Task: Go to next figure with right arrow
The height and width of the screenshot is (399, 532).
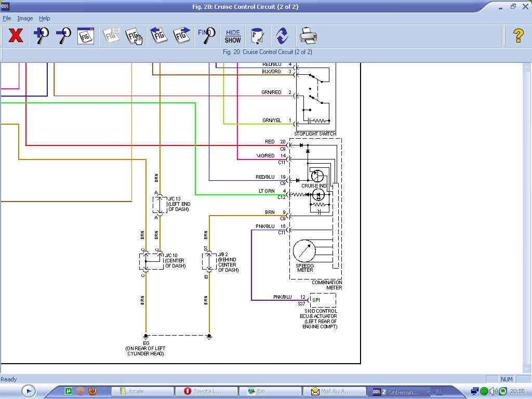Action: pos(181,36)
